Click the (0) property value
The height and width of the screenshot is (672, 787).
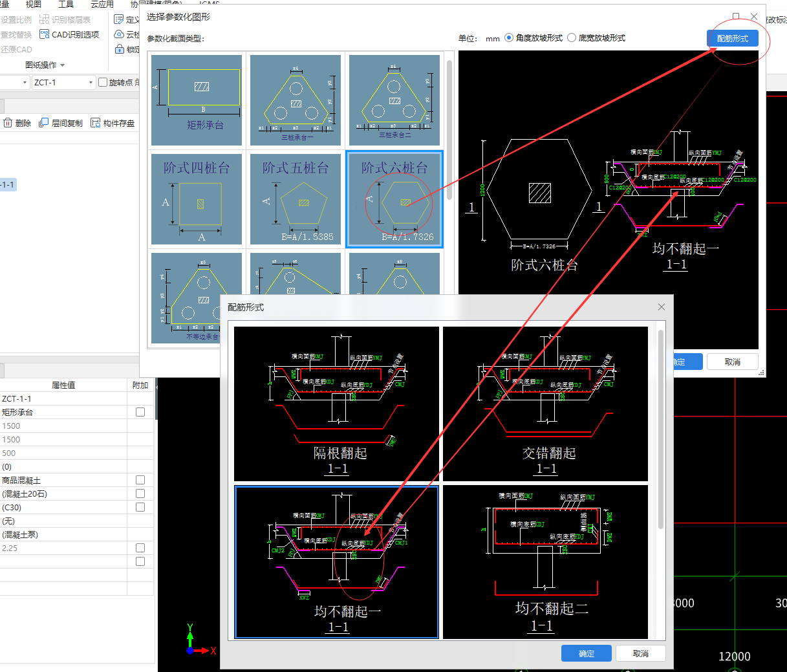coord(63,466)
